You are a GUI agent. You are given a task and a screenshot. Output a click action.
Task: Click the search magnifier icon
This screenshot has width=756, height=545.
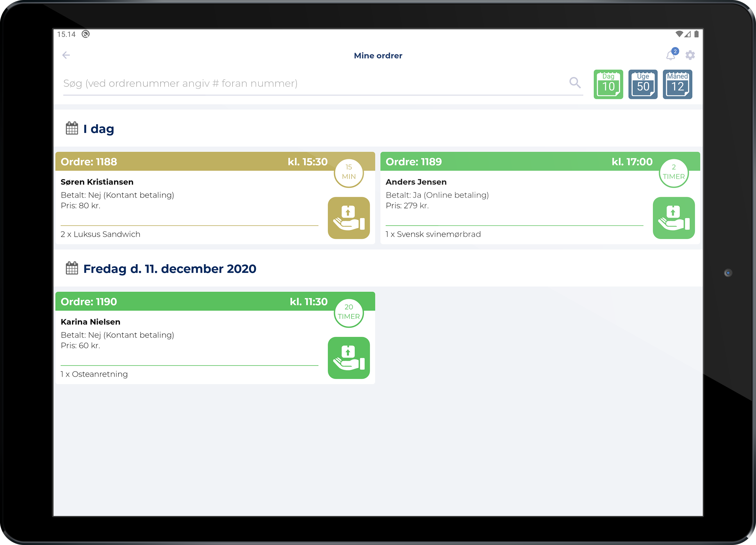coord(575,82)
